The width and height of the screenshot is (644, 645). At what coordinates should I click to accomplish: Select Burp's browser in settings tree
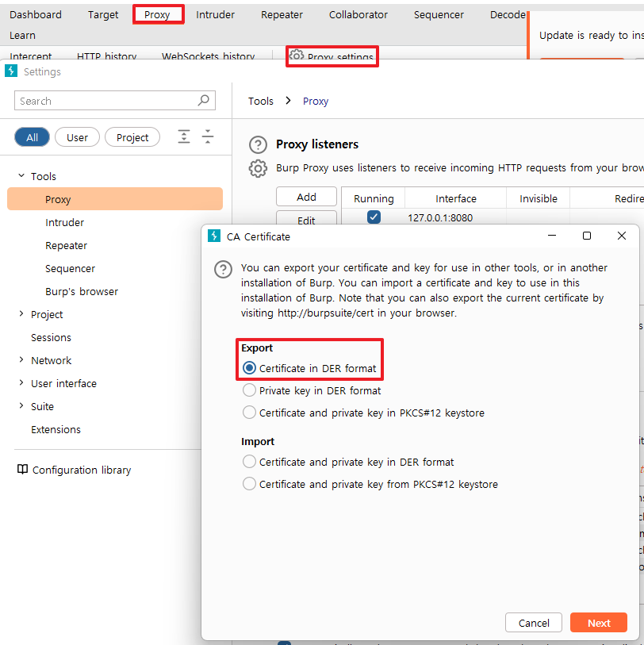pyautogui.click(x=82, y=291)
